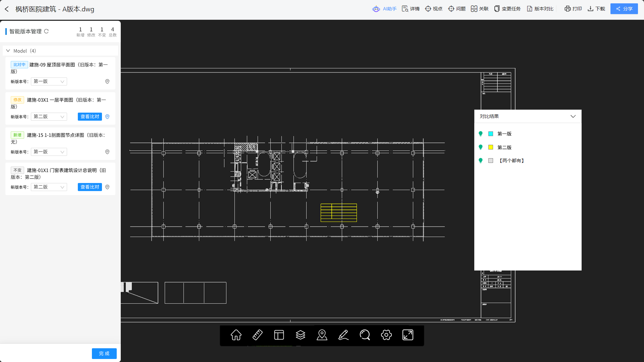Locate 建施-15 drawing with pin icon
This screenshot has height=362, width=644.
(107, 152)
